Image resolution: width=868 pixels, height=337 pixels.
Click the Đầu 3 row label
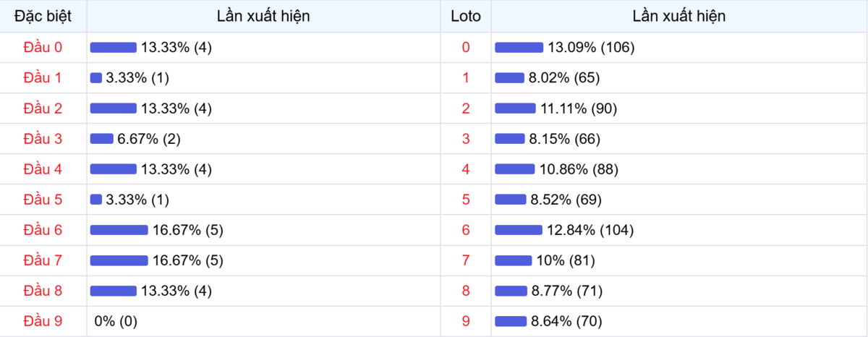(x=43, y=139)
